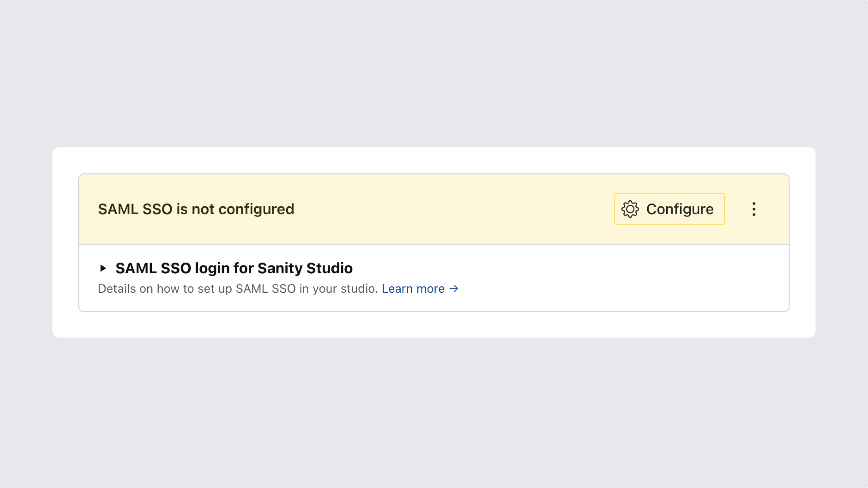Select the Configure label text
868x488 pixels.
(680, 209)
